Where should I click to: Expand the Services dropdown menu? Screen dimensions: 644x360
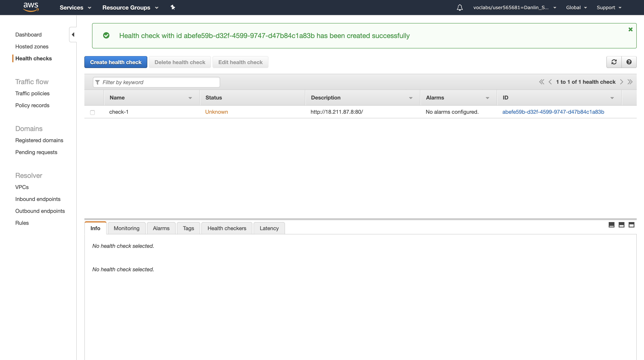(75, 7)
